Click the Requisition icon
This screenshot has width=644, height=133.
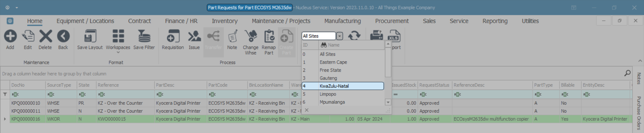click(173, 36)
